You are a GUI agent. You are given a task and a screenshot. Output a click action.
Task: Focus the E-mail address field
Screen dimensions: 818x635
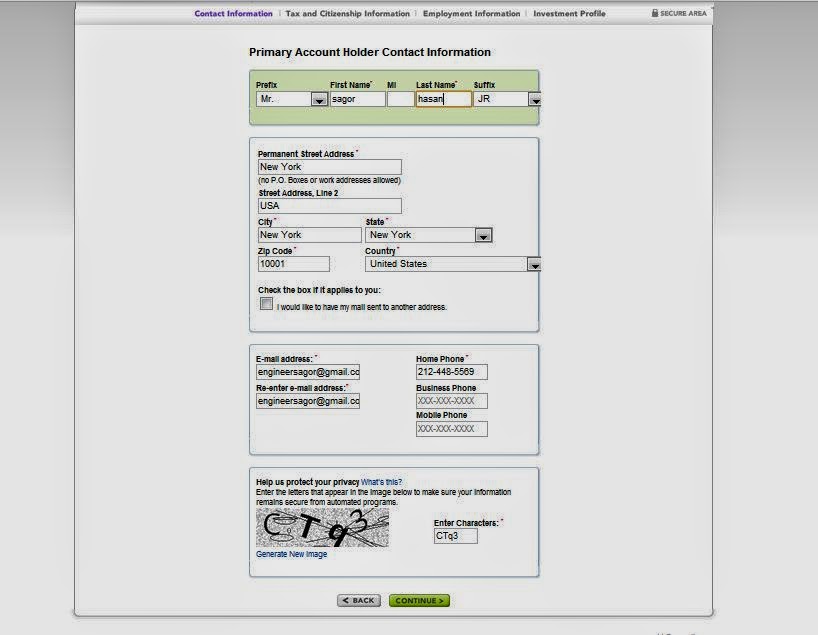(308, 372)
